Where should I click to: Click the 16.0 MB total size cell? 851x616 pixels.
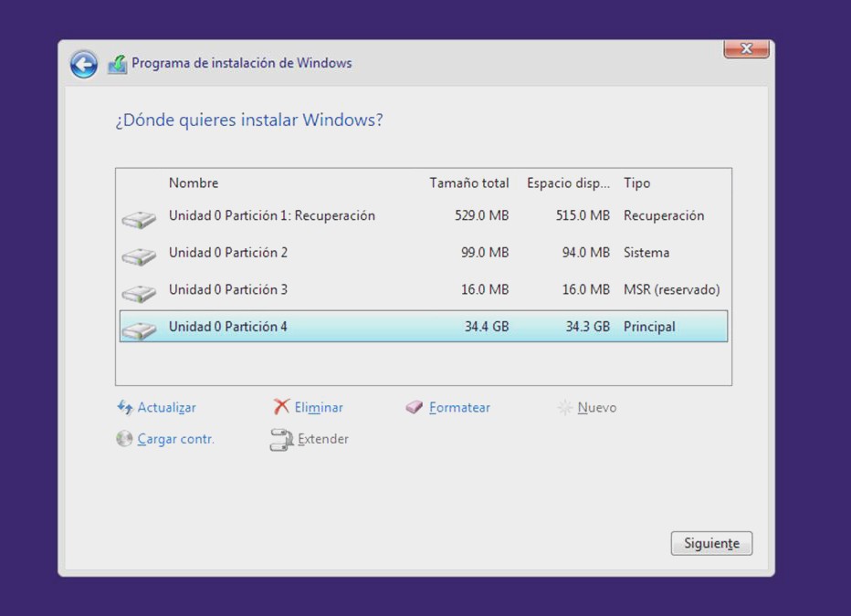coord(485,289)
